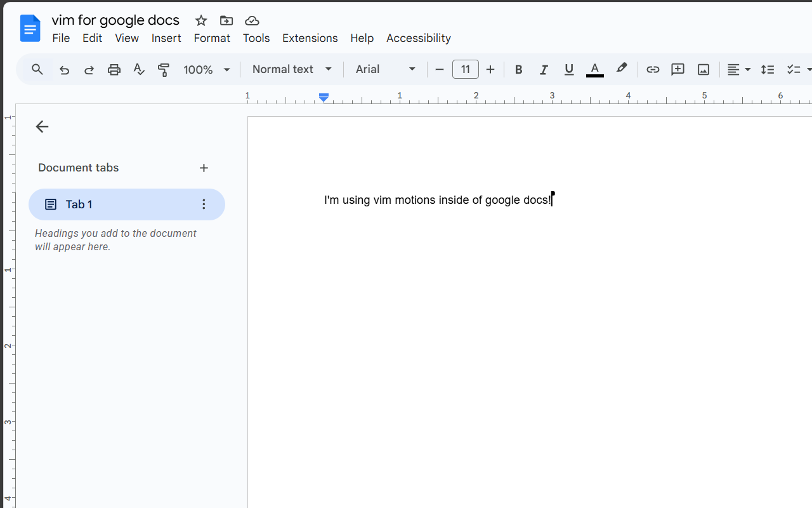The width and height of the screenshot is (812, 508).
Task: Select the paint format roller icon
Action: click(164, 70)
